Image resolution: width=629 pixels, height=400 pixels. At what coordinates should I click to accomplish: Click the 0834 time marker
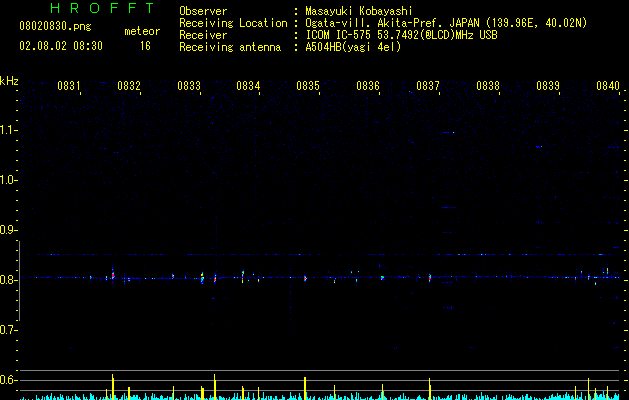pos(248,86)
